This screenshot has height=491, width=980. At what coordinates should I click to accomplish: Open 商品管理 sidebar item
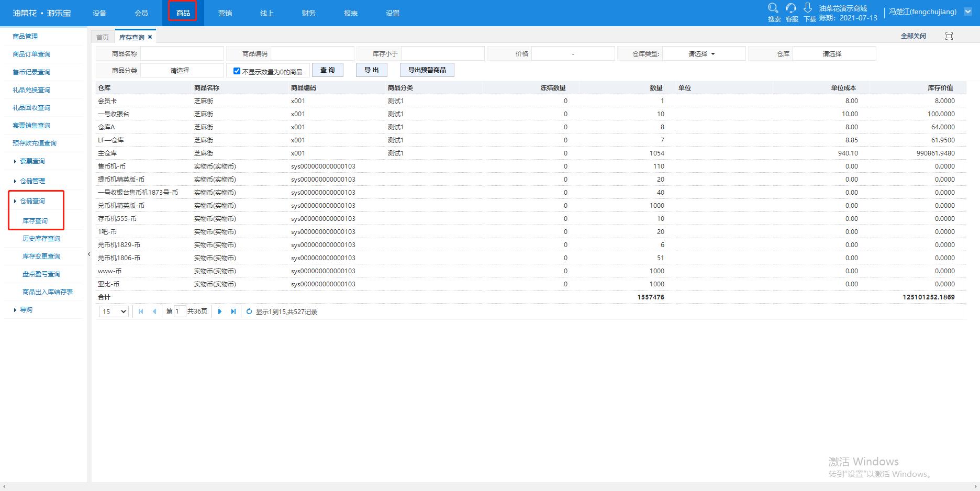coord(25,37)
